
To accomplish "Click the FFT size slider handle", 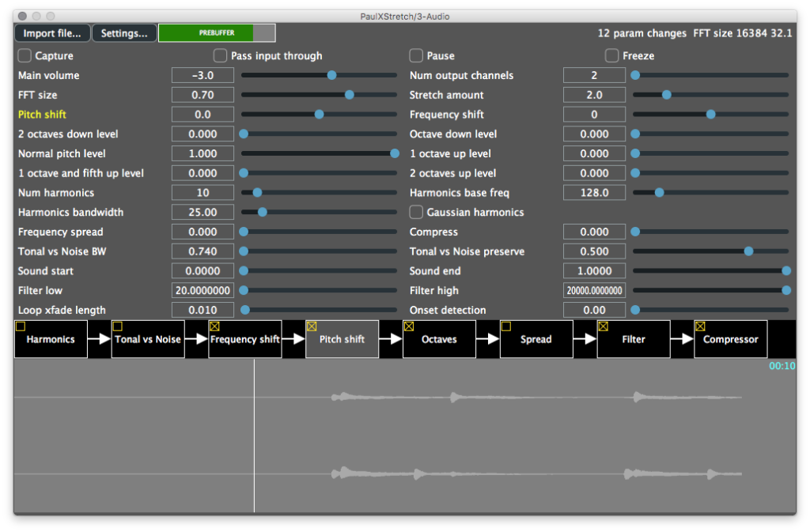I will pyautogui.click(x=349, y=95).
